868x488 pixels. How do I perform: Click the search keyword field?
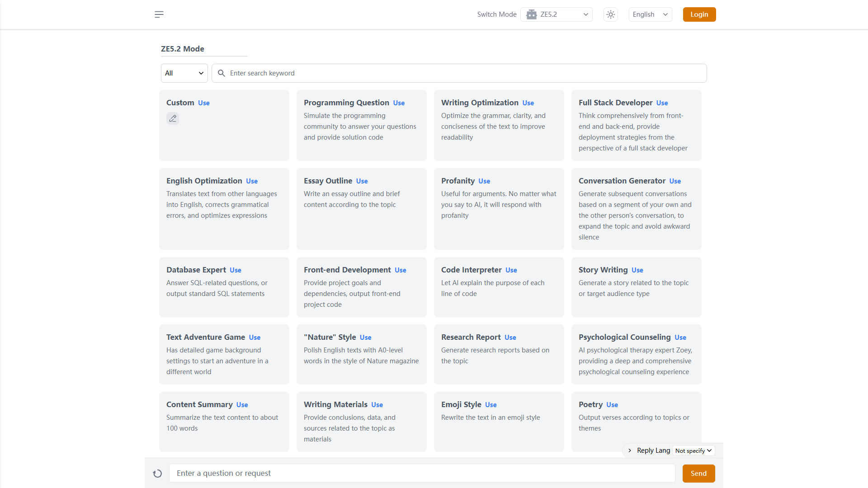(459, 73)
